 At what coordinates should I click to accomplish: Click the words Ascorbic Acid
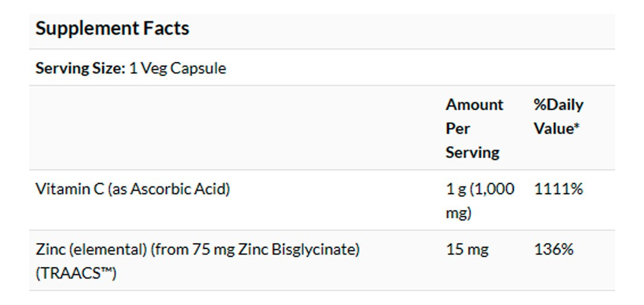coord(178,189)
